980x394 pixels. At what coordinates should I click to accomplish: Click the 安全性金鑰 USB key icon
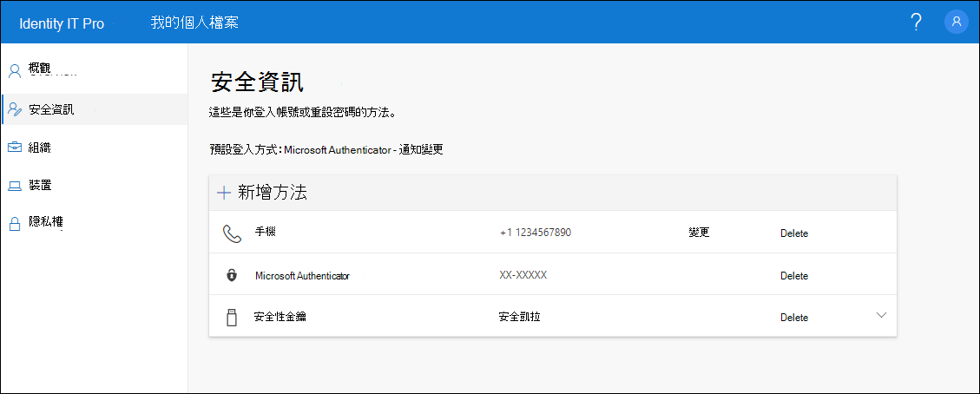coord(232,318)
